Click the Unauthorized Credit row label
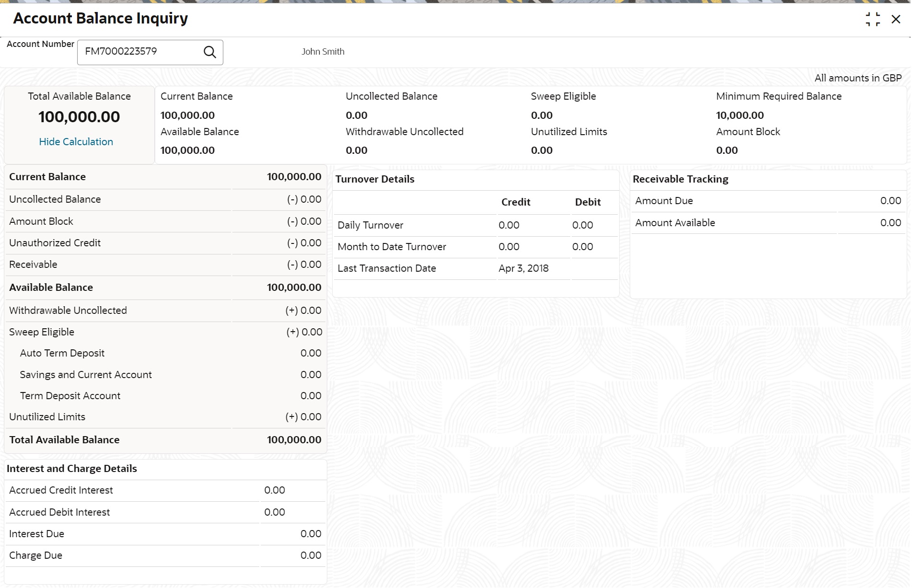Image resolution: width=912 pixels, height=588 pixels. click(x=55, y=243)
